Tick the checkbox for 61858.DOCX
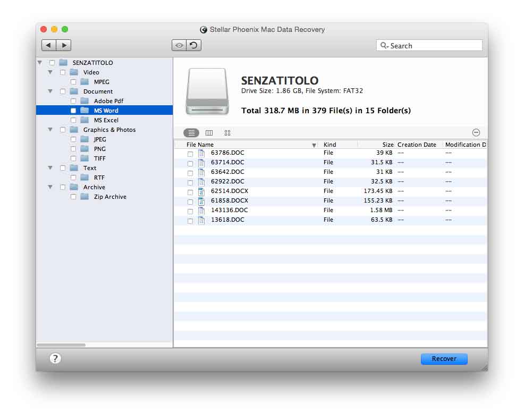Screen dimensions: 524x420 190,201
